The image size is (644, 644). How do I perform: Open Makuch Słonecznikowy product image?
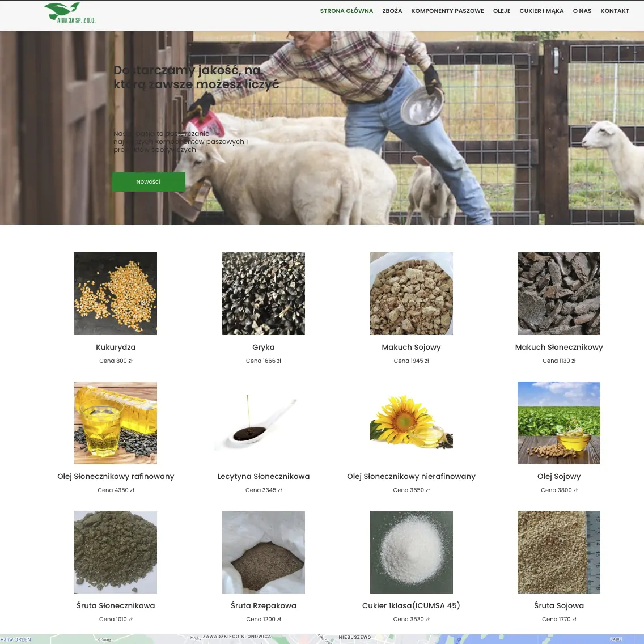pos(558,294)
